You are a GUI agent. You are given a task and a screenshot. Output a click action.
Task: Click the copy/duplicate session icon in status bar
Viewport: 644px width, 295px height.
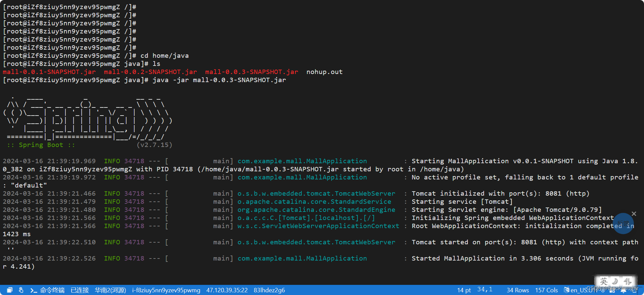pyautogui.click(x=10, y=290)
